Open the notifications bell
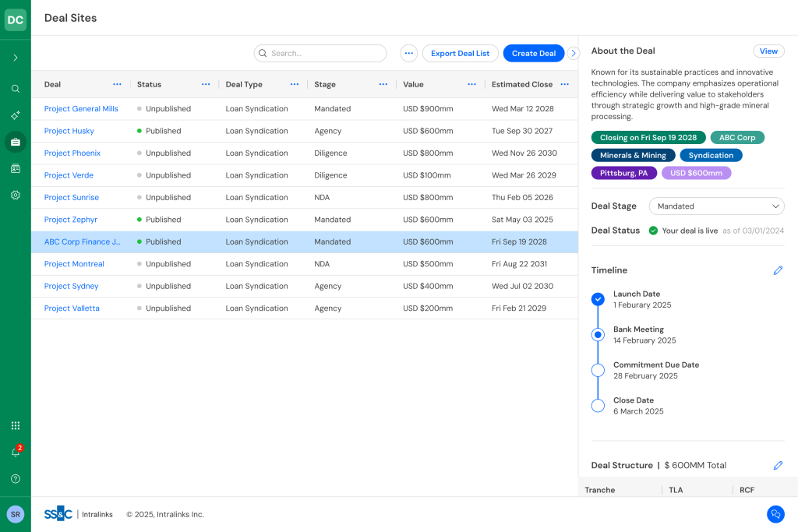Image resolution: width=798 pixels, height=532 pixels. tap(16, 452)
